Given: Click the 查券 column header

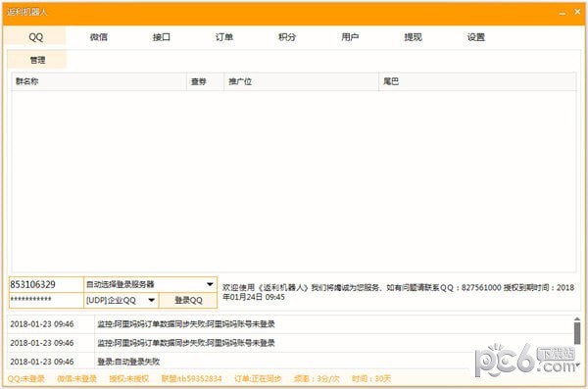Looking at the screenshot, I should [x=205, y=81].
